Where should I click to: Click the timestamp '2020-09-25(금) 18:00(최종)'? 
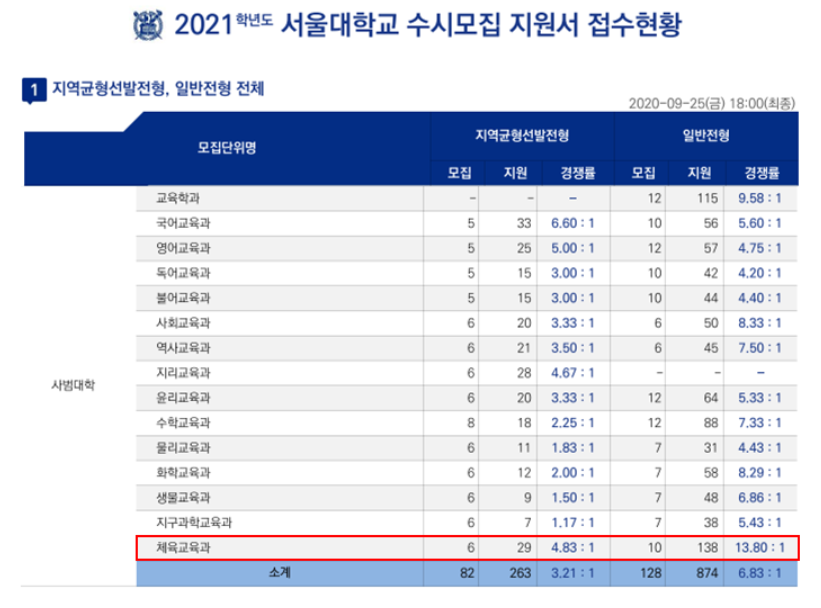tap(712, 103)
